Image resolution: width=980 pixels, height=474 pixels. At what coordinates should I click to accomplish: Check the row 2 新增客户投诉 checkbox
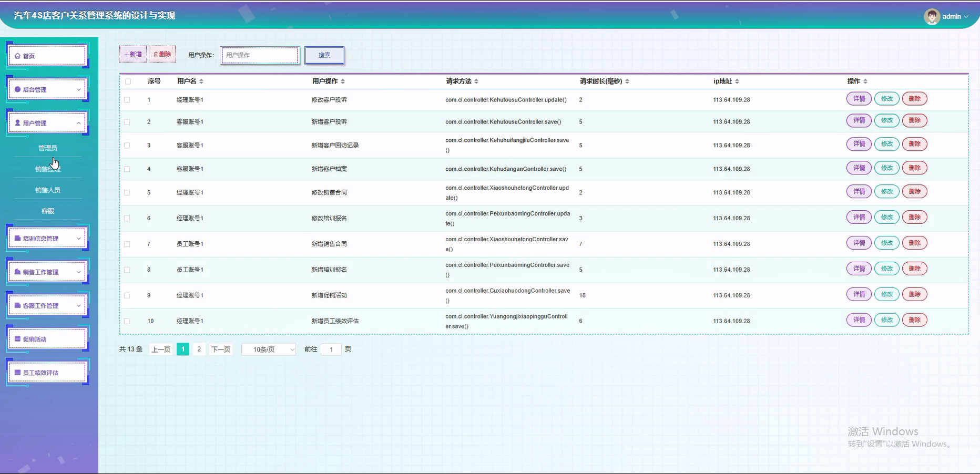127,122
